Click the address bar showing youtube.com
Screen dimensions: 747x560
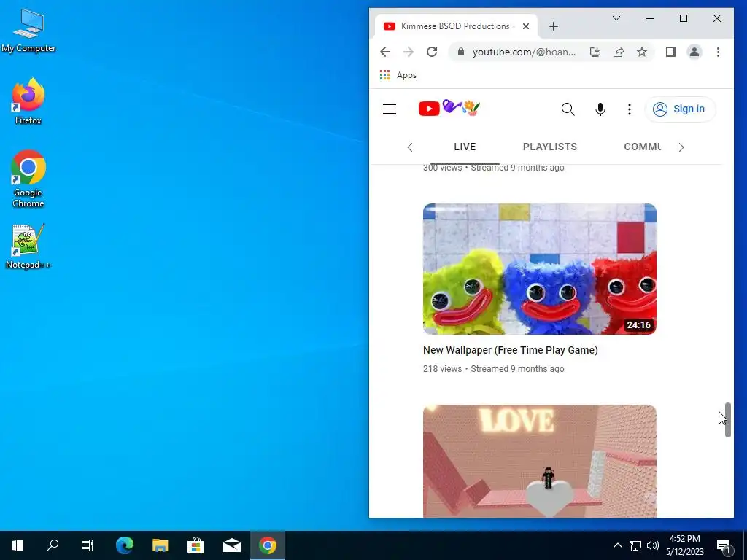[x=524, y=52]
